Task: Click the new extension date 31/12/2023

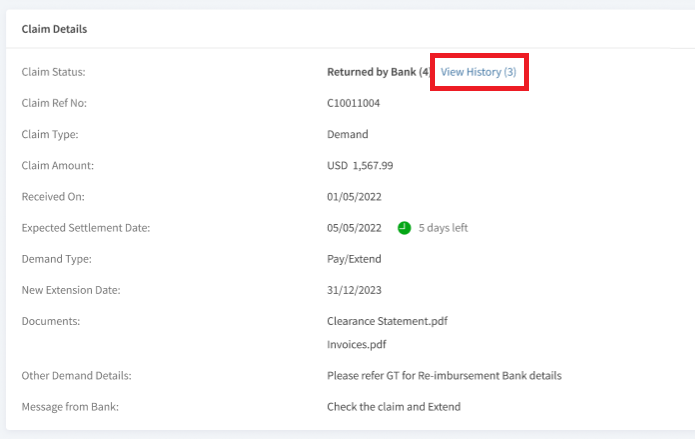Action: coord(354,290)
